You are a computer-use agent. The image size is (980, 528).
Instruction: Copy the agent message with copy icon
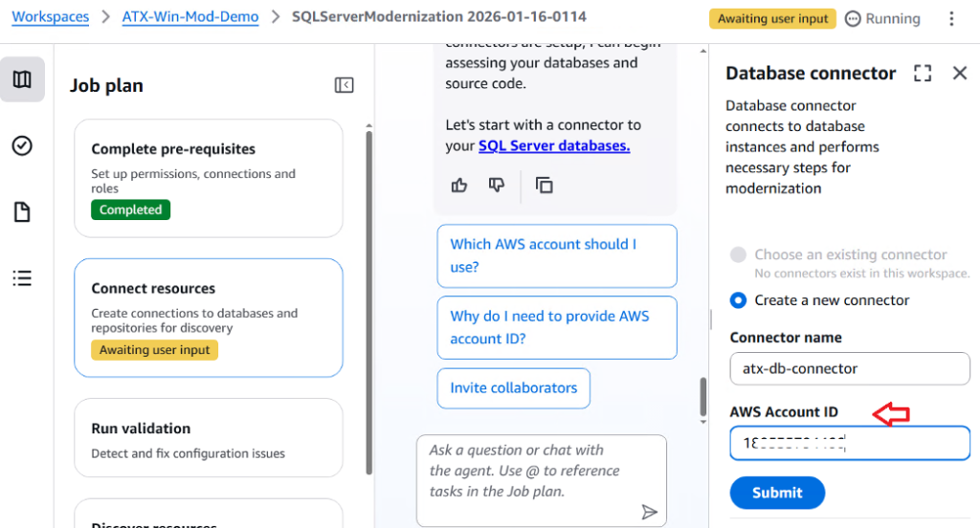click(x=544, y=185)
